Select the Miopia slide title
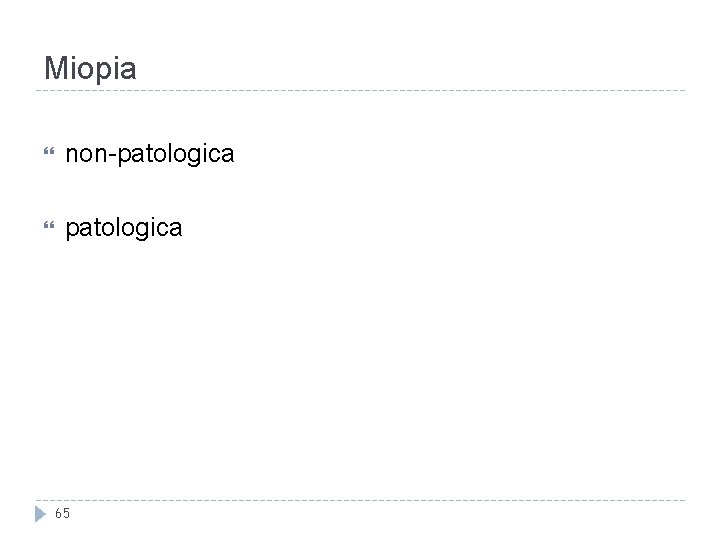Viewport: 720px width, 540px height. 91,69
